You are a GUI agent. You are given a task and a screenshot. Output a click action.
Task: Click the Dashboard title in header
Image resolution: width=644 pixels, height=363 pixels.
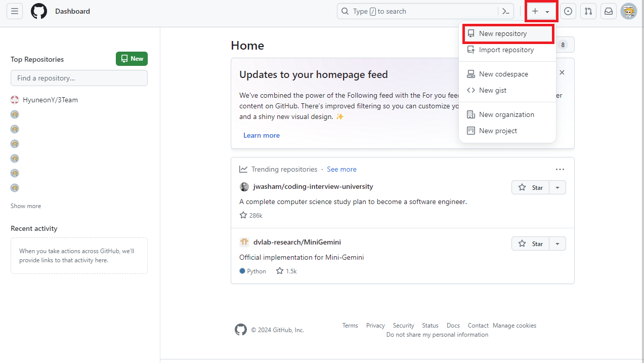[73, 11]
